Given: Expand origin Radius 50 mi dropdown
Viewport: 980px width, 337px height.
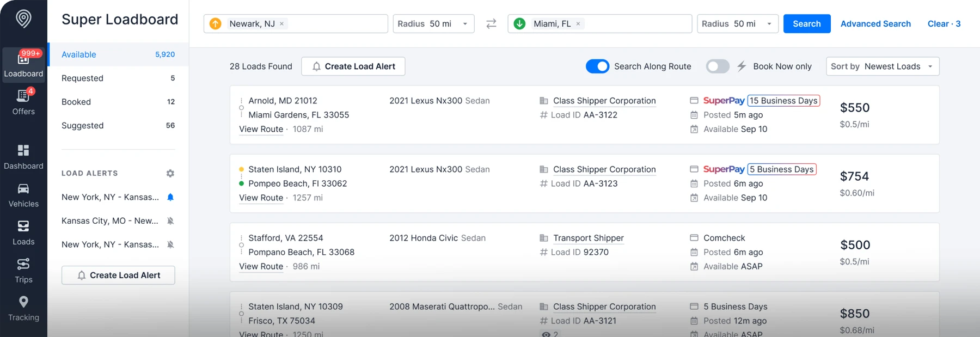Looking at the screenshot, I should tap(433, 24).
